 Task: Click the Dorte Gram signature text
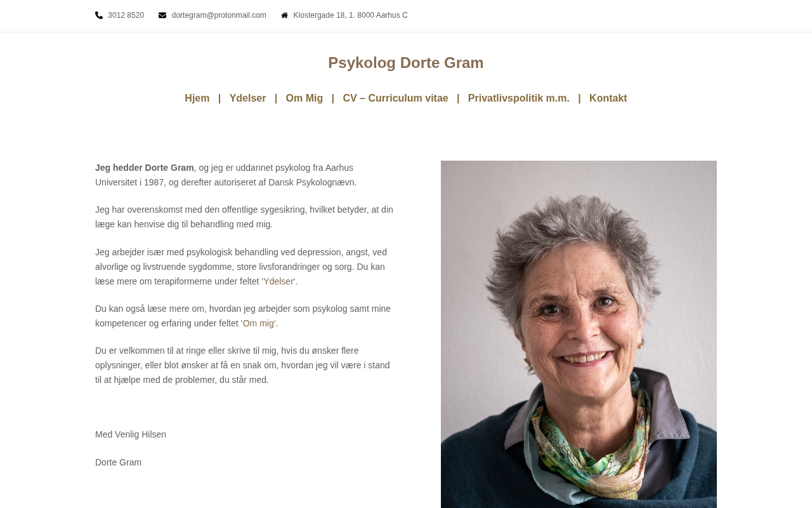118,462
